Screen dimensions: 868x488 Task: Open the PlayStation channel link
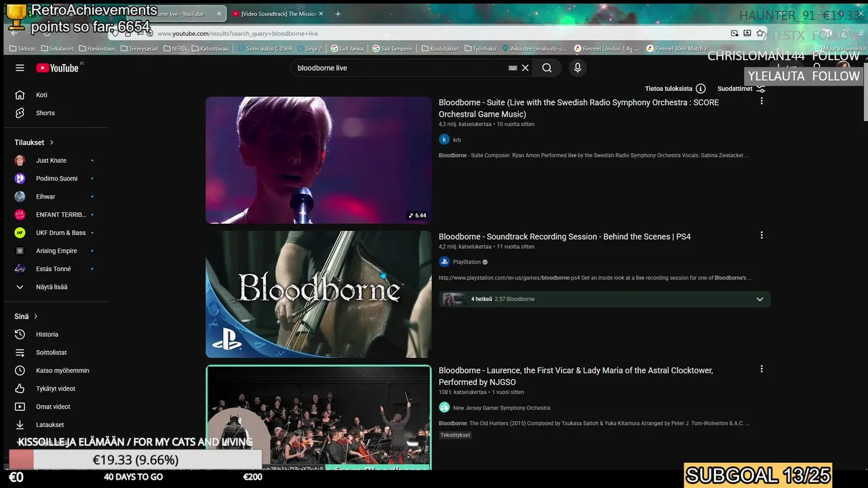point(467,262)
